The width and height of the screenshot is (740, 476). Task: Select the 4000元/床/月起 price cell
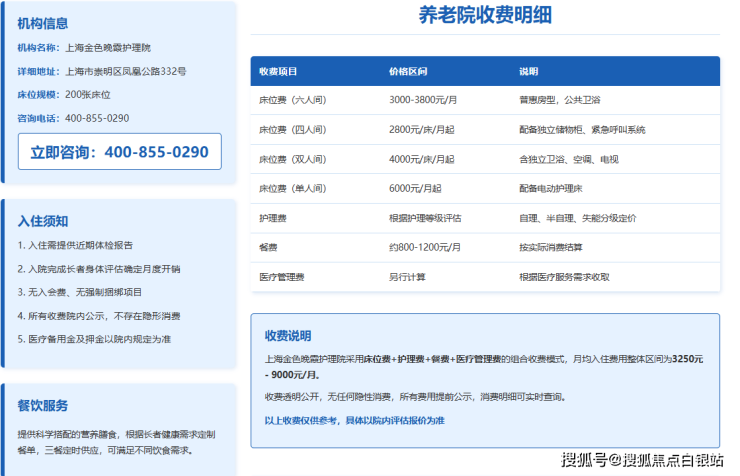point(421,159)
